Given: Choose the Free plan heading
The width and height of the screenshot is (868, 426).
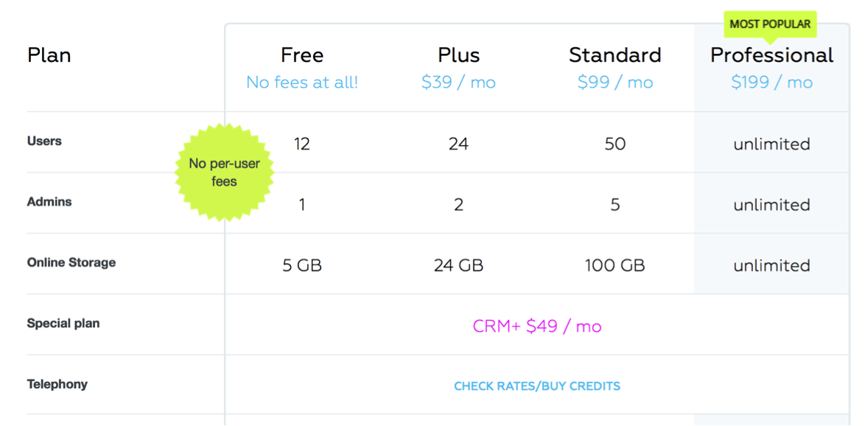Looking at the screenshot, I should pos(302,55).
